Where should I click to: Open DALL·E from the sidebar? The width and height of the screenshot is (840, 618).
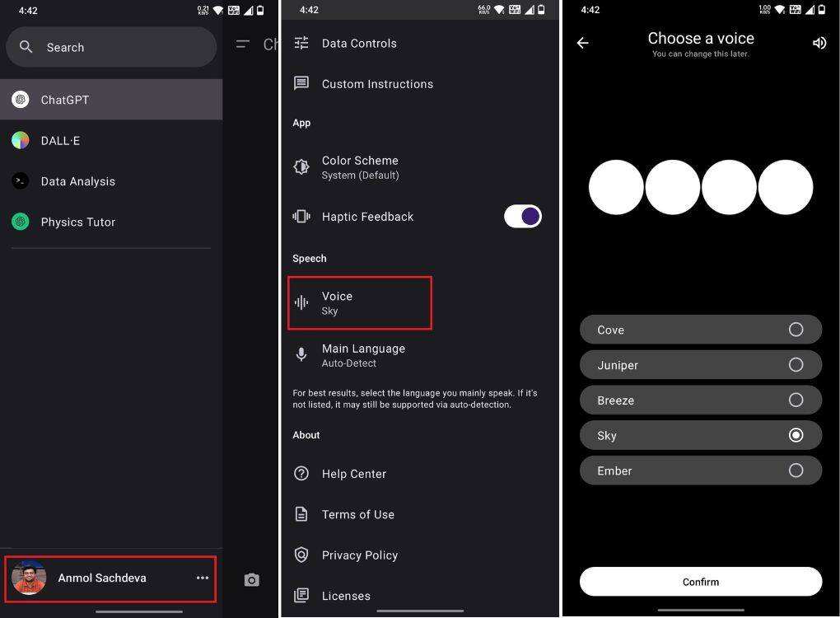click(111, 140)
